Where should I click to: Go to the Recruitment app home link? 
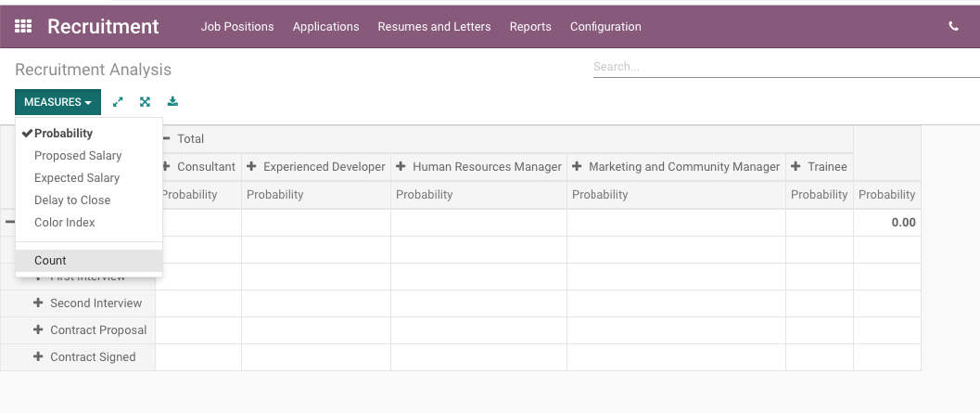[103, 27]
